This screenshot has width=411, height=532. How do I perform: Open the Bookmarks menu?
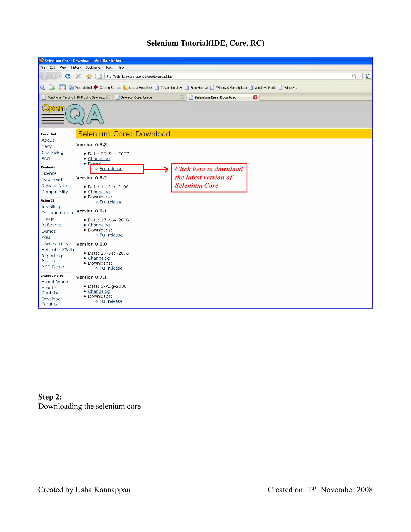click(x=93, y=67)
